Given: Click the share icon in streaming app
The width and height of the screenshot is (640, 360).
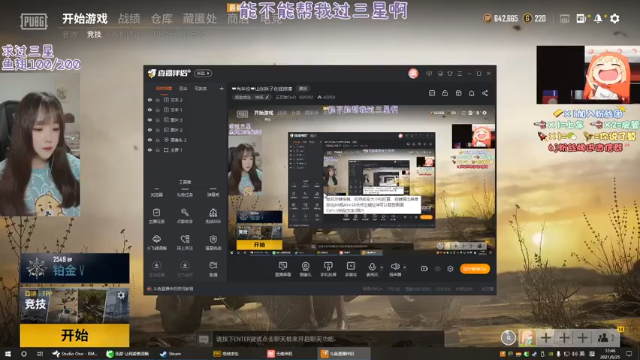Looking at the screenshot, I should 485,93.
